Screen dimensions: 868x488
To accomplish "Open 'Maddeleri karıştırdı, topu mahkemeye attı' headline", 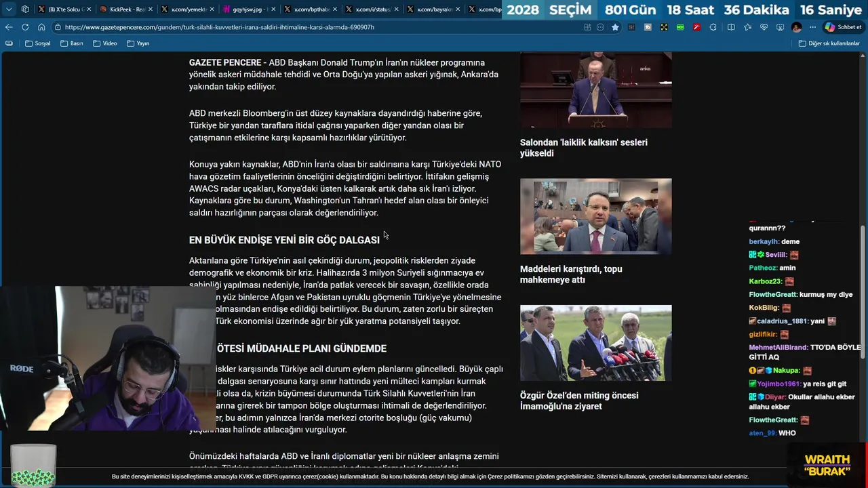I will click(571, 274).
